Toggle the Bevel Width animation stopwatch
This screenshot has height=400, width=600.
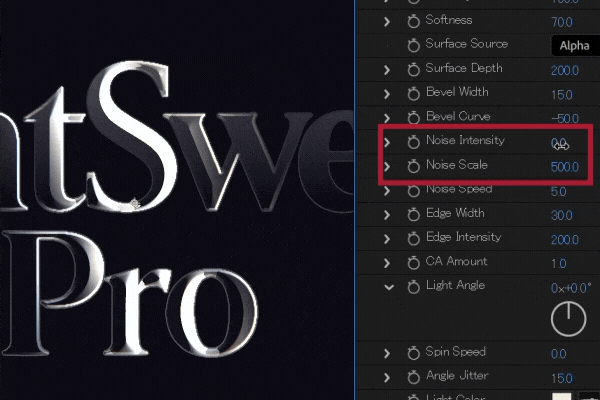[413, 93]
